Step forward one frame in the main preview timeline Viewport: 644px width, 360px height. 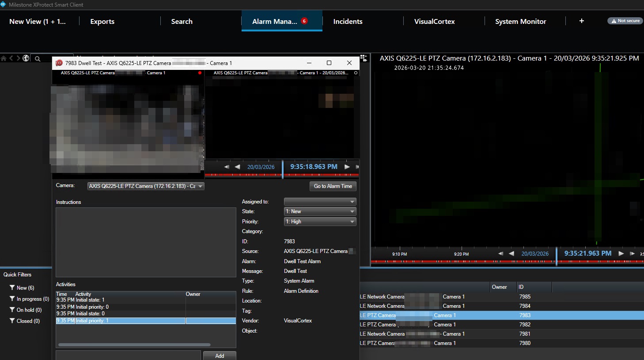point(632,253)
